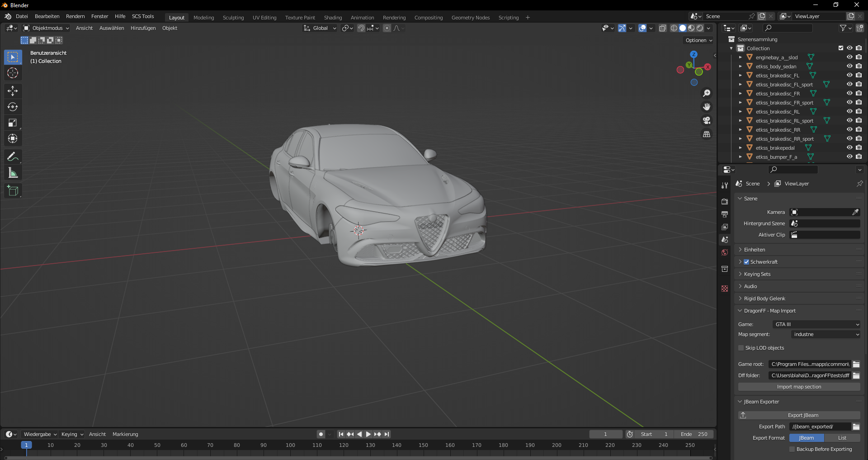The image size is (868, 460).
Task: Open the Datei menu
Action: click(x=22, y=16)
